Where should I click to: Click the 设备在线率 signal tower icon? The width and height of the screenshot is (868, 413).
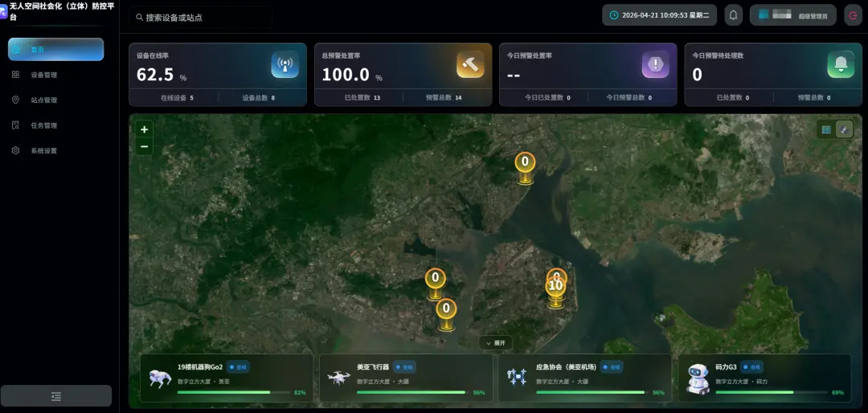tap(285, 64)
